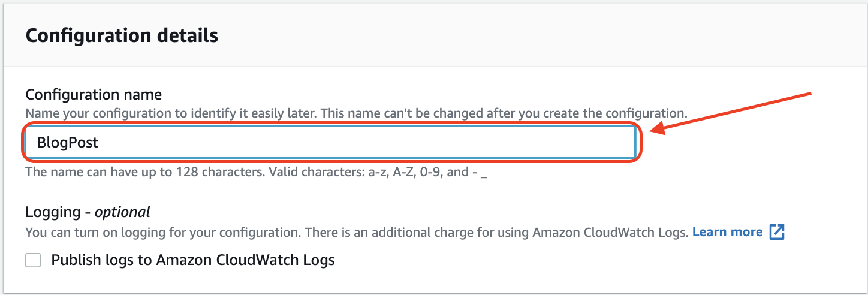Focus the Configuration name input field
The image size is (868, 295).
click(x=330, y=143)
